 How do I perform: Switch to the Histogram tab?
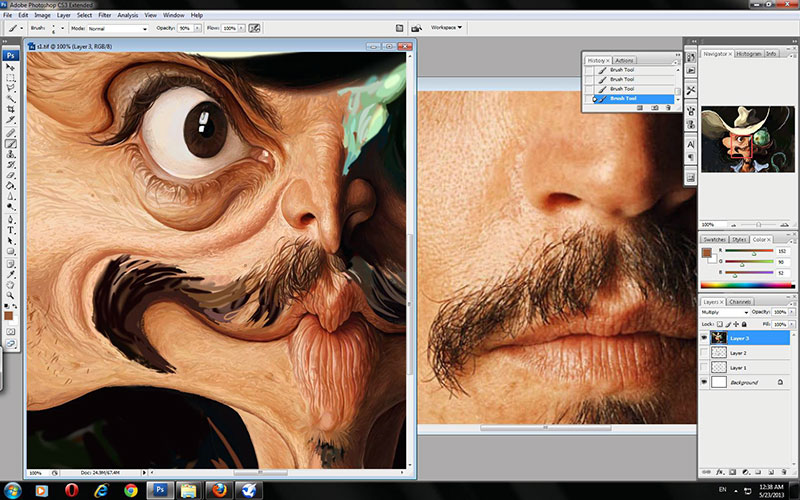tap(748, 54)
